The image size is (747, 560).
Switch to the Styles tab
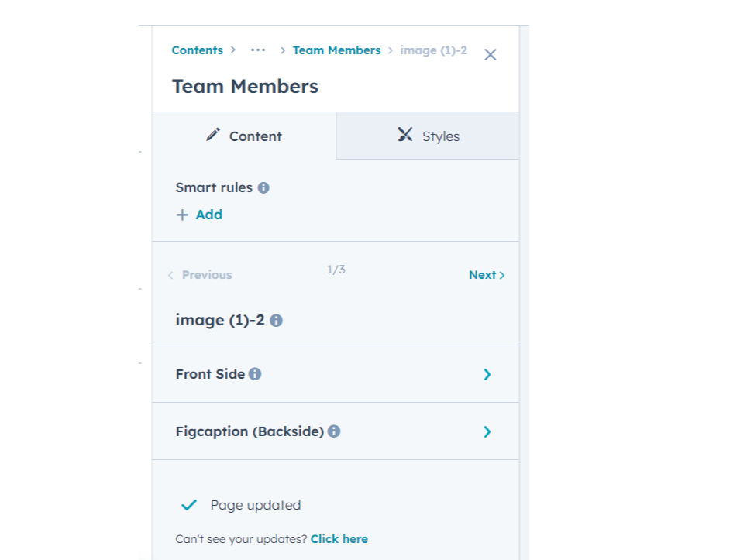(x=428, y=136)
